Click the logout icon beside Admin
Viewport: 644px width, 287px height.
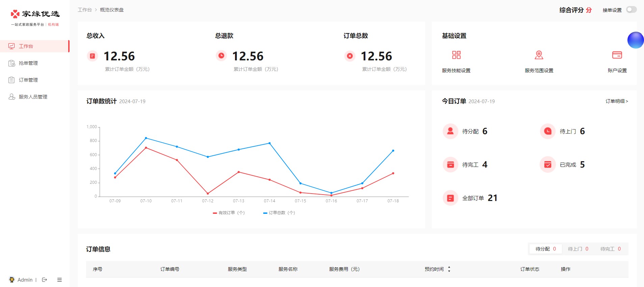point(45,280)
